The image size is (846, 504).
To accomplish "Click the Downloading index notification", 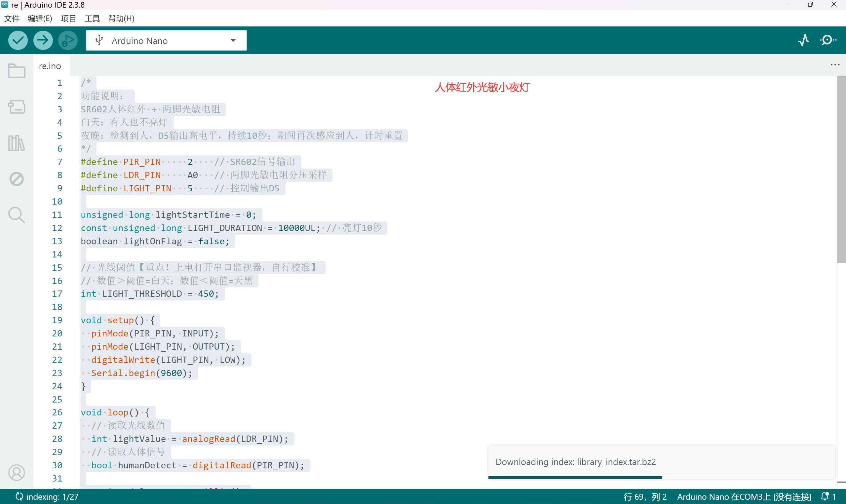I will [x=661, y=462].
